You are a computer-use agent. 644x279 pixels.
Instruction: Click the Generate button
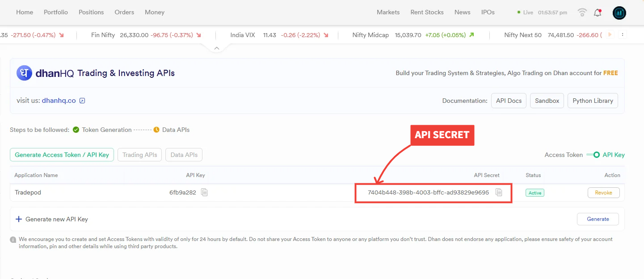coord(598,219)
